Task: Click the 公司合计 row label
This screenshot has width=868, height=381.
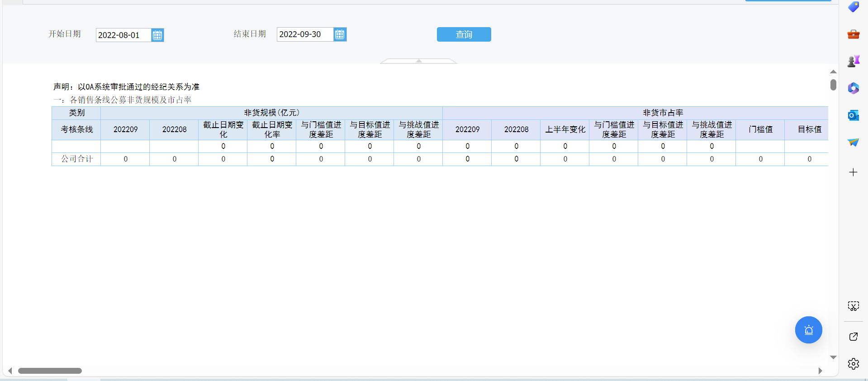Action: (x=76, y=159)
